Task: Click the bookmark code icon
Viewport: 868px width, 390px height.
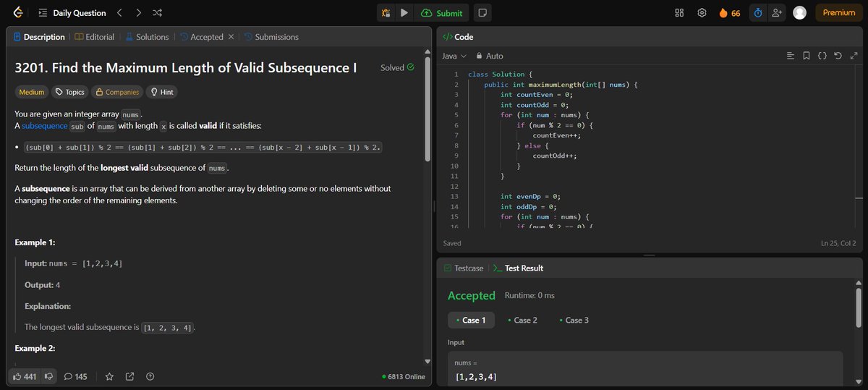Action: point(807,56)
